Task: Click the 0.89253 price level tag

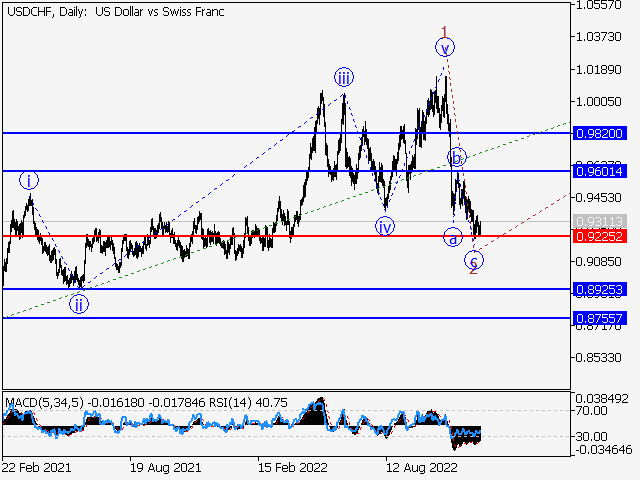Action: click(x=600, y=289)
